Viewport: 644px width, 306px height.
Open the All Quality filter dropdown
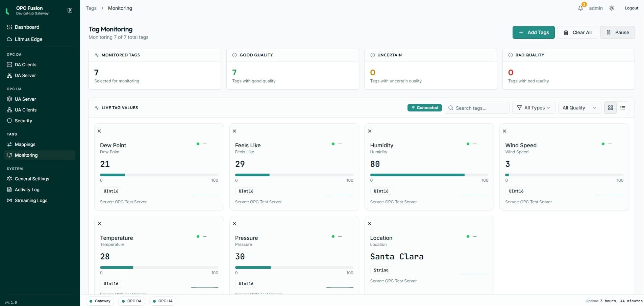click(x=579, y=108)
